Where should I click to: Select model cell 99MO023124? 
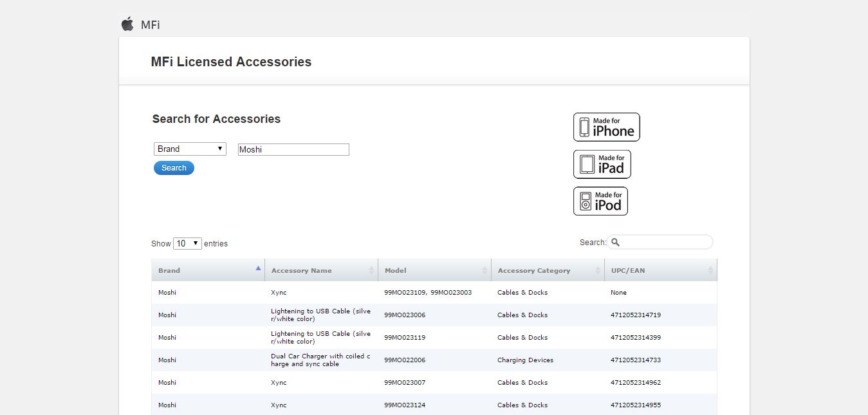pos(405,405)
